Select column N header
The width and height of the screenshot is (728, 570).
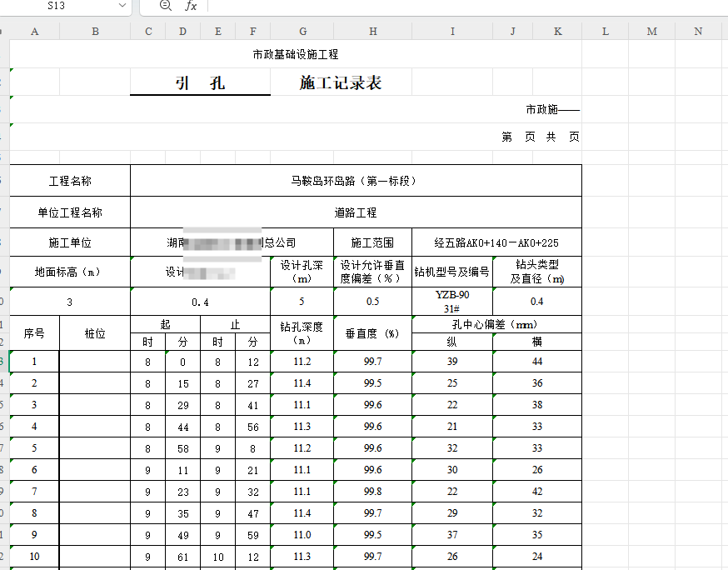point(698,32)
